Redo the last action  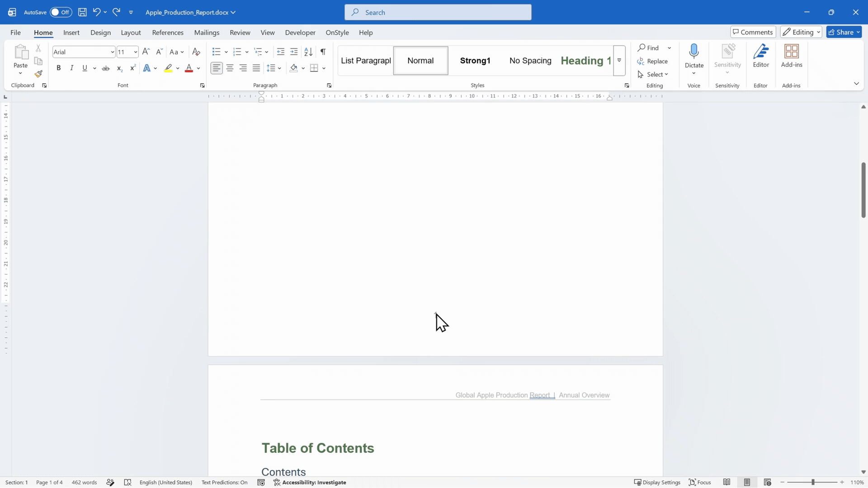click(x=117, y=12)
